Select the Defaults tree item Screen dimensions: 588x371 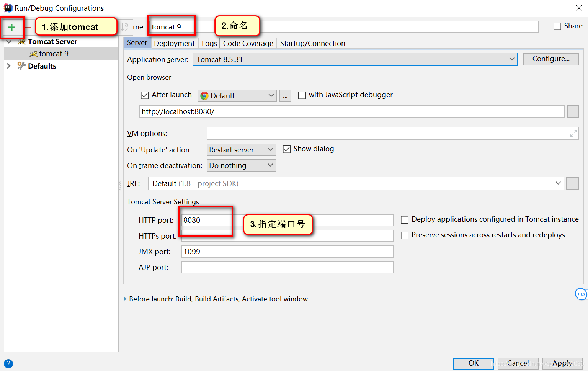(42, 66)
